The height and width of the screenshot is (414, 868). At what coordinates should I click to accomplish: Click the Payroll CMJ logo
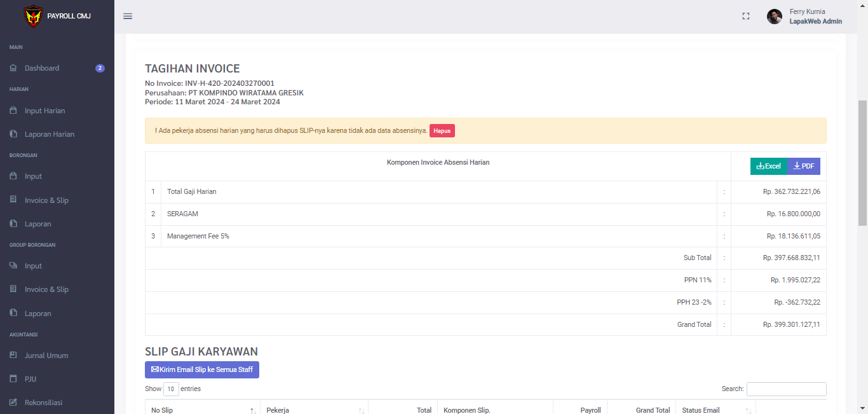point(33,16)
